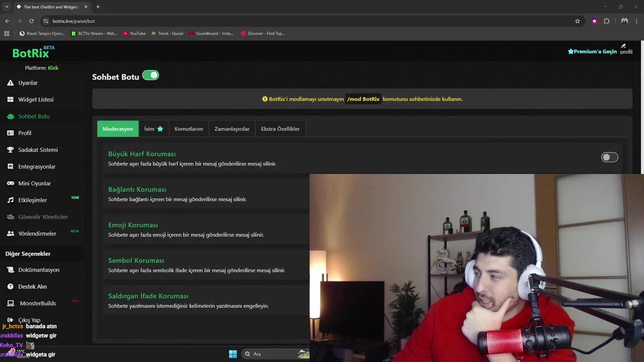This screenshot has width=644, height=362.
Task: Click the Emoji Koruması heading
Action: click(x=133, y=225)
